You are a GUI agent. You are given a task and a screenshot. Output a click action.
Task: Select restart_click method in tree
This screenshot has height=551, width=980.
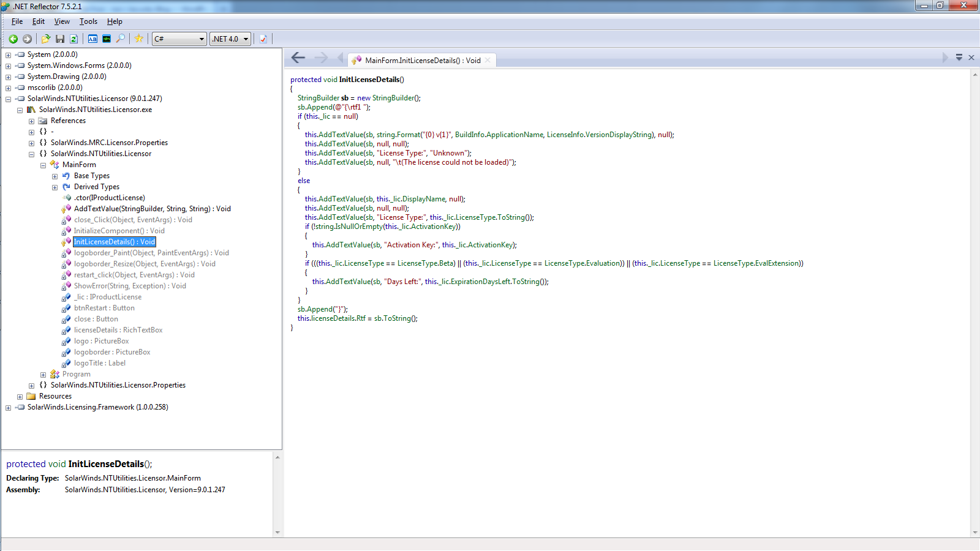coord(134,275)
